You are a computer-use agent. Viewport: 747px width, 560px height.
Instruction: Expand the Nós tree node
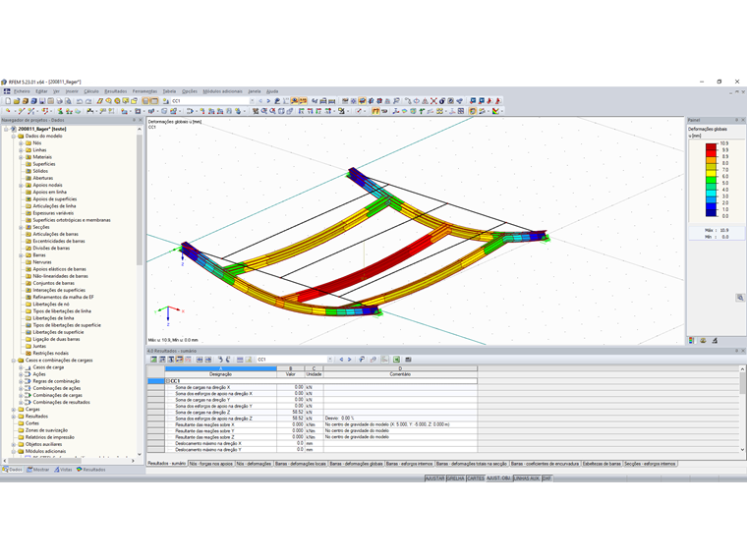(x=21, y=142)
